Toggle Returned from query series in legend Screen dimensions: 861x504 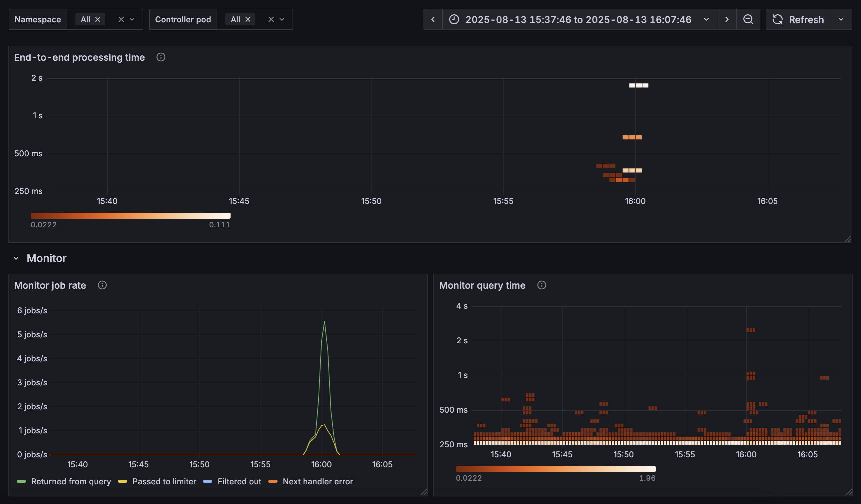click(64, 481)
